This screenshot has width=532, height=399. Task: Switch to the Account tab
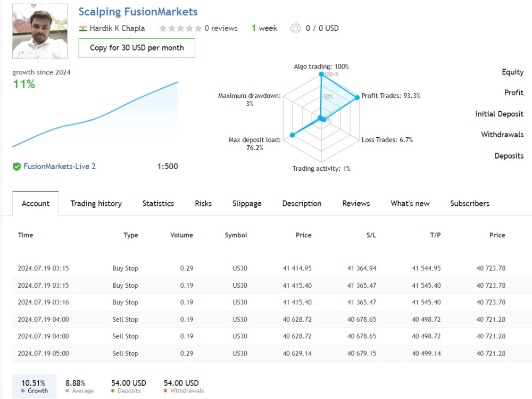(35, 204)
